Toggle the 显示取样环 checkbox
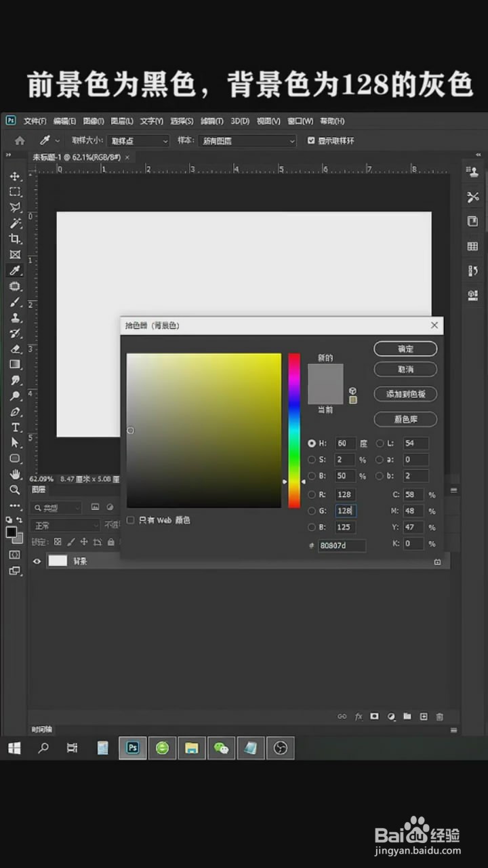488x868 pixels. [311, 140]
